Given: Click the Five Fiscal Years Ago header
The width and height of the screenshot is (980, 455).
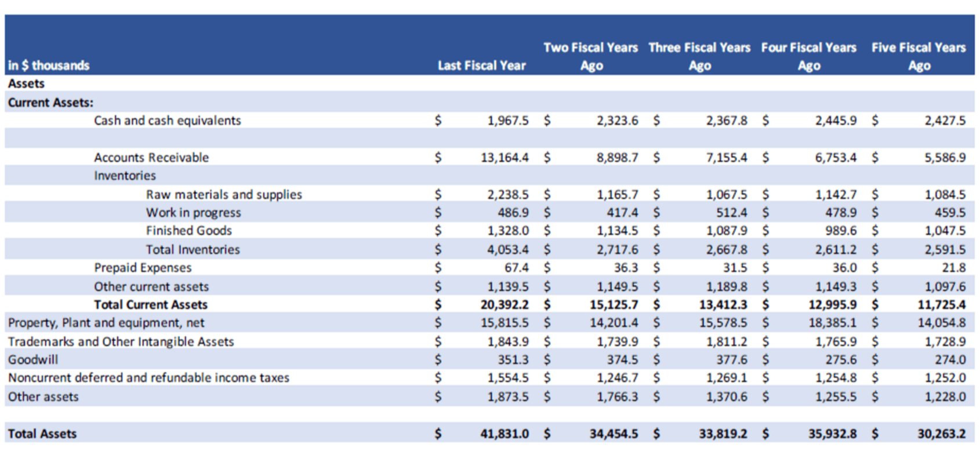Looking at the screenshot, I should [919, 56].
